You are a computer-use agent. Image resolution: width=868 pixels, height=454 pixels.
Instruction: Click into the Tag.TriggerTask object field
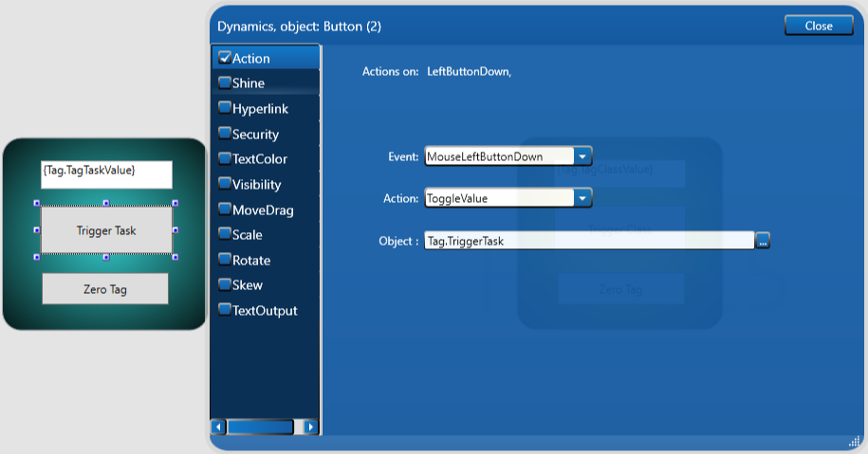[x=588, y=241]
